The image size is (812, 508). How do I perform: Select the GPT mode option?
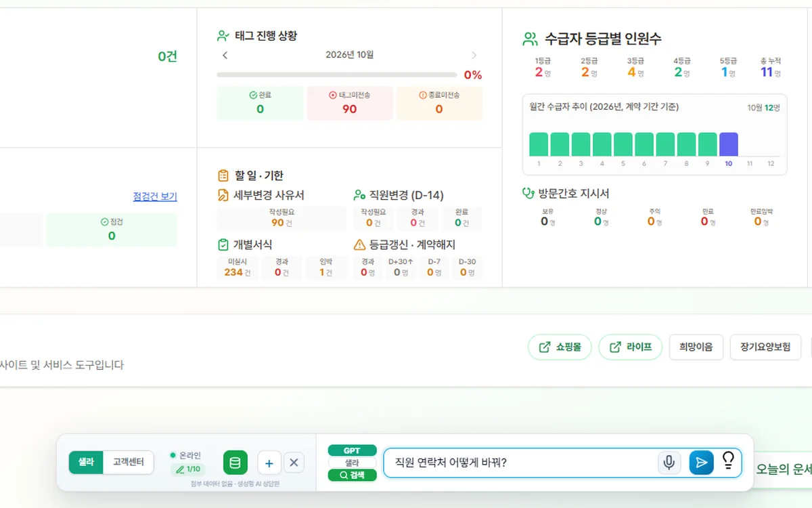(x=352, y=450)
